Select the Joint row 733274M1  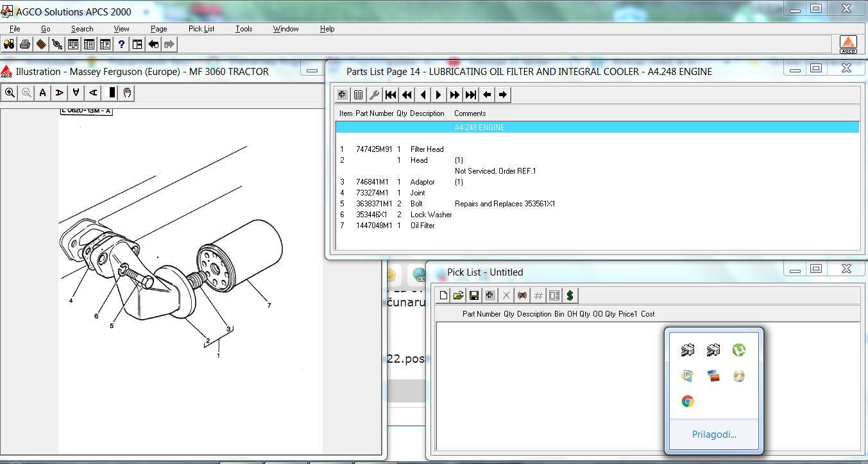click(x=597, y=193)
